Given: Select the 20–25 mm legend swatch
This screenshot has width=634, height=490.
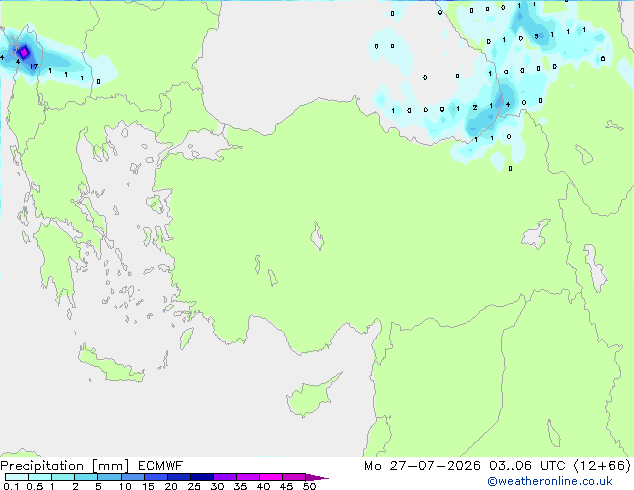Looking at the screenshot, I should pos(179,477).
